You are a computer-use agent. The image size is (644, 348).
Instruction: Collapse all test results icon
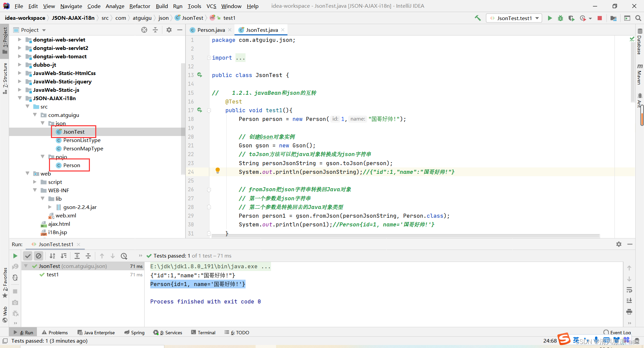pyautogui.click(x=88, y=256)
